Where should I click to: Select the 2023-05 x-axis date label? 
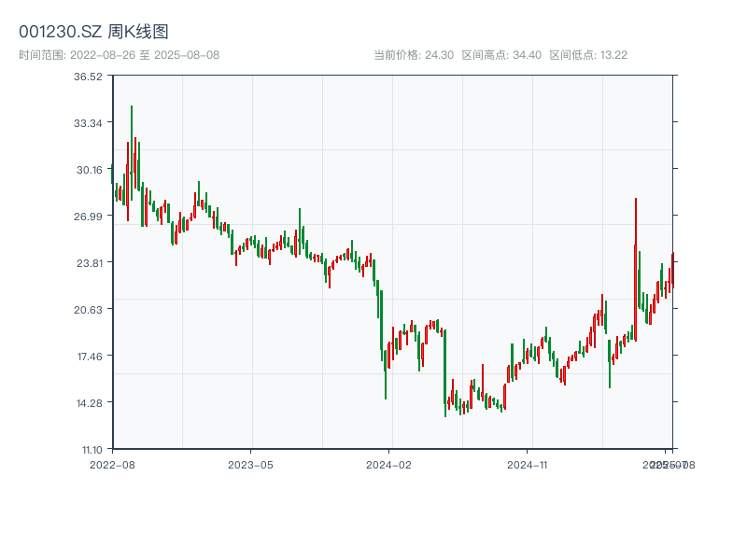pyautogui.click(x=250, y=464)
